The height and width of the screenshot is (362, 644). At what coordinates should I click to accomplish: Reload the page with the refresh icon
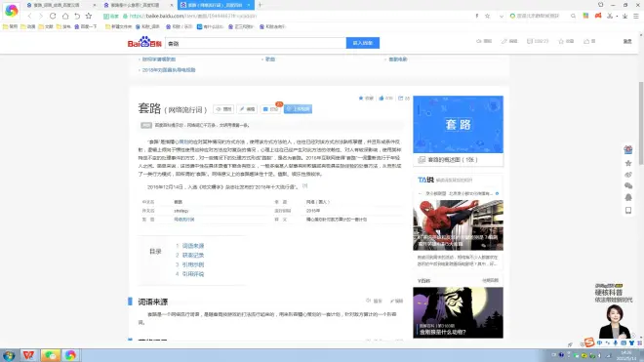point(53,16)
